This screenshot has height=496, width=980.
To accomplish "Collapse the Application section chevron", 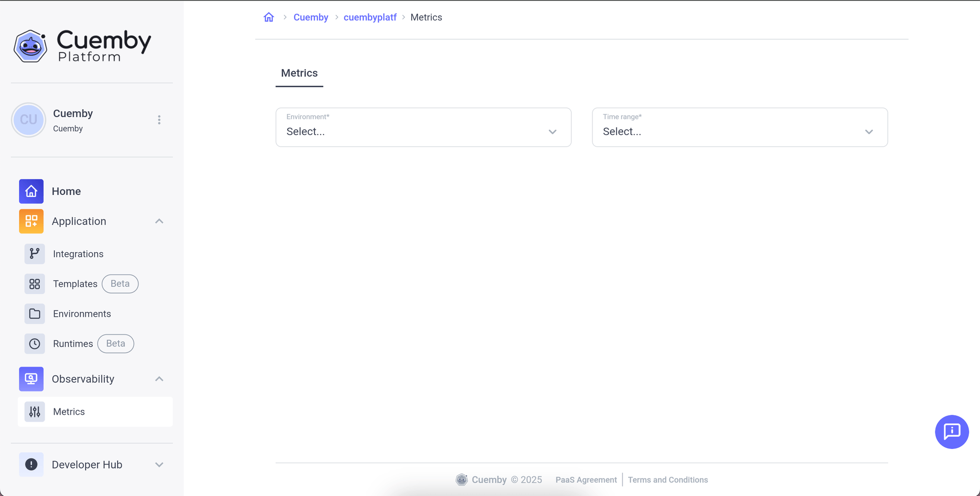I will click(x=159, y=221).
